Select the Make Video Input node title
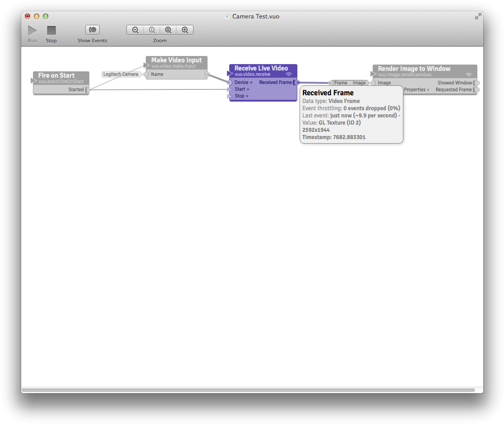The image size is (504, 424). [176, 60]
